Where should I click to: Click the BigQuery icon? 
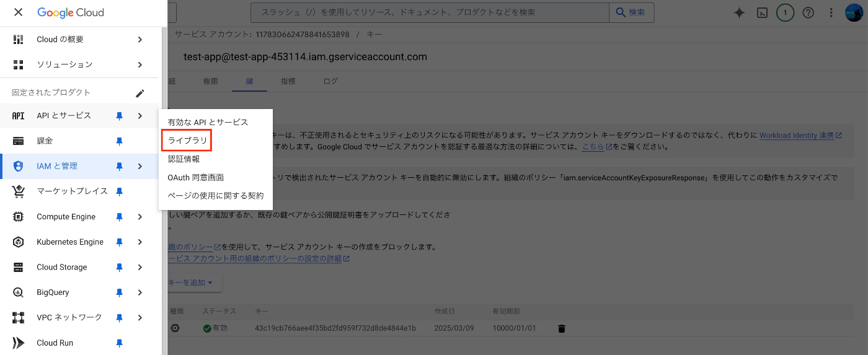tap(18, 292)
